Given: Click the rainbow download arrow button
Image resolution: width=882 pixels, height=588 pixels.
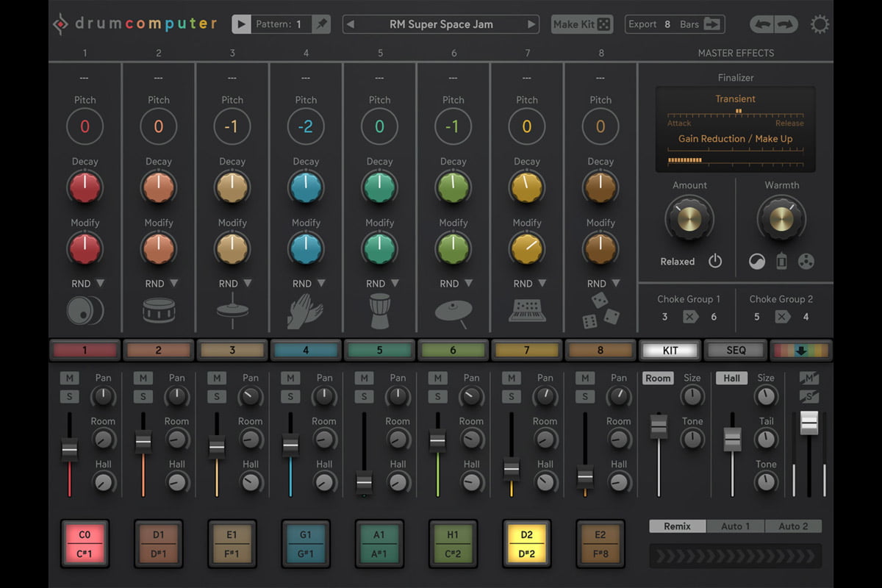Looking at the screenshot, I should coord(801,351).
